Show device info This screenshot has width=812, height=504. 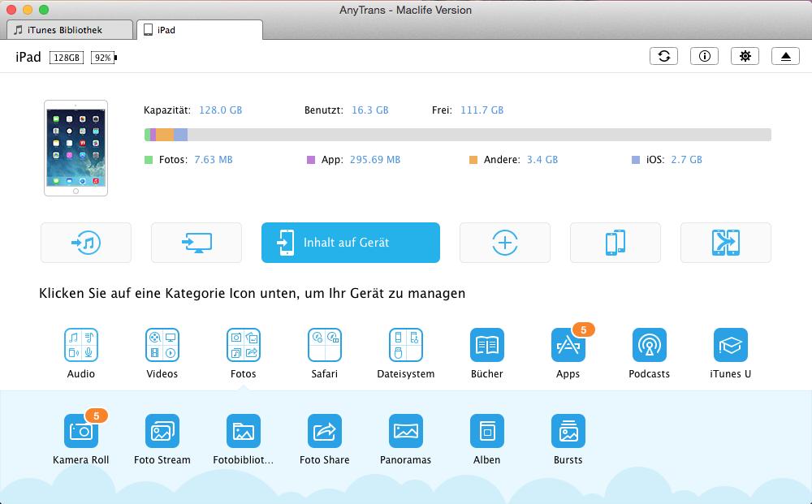704,56
